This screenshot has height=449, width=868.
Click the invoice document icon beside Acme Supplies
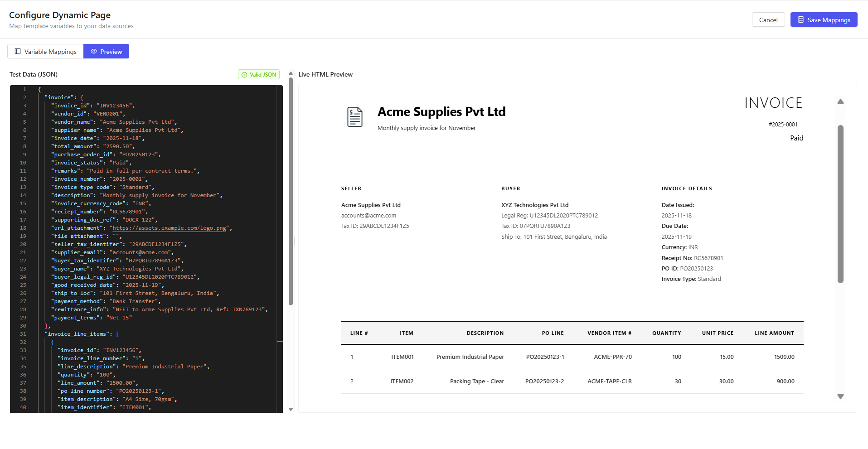click(355, 117)
